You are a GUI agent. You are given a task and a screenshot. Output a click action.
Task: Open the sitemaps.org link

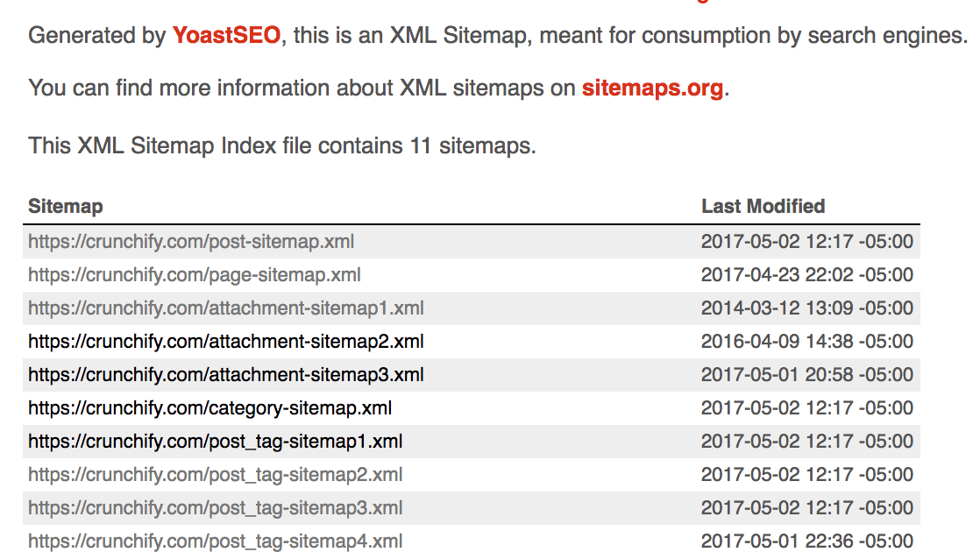pyautogui.click(x=652, y=88)
